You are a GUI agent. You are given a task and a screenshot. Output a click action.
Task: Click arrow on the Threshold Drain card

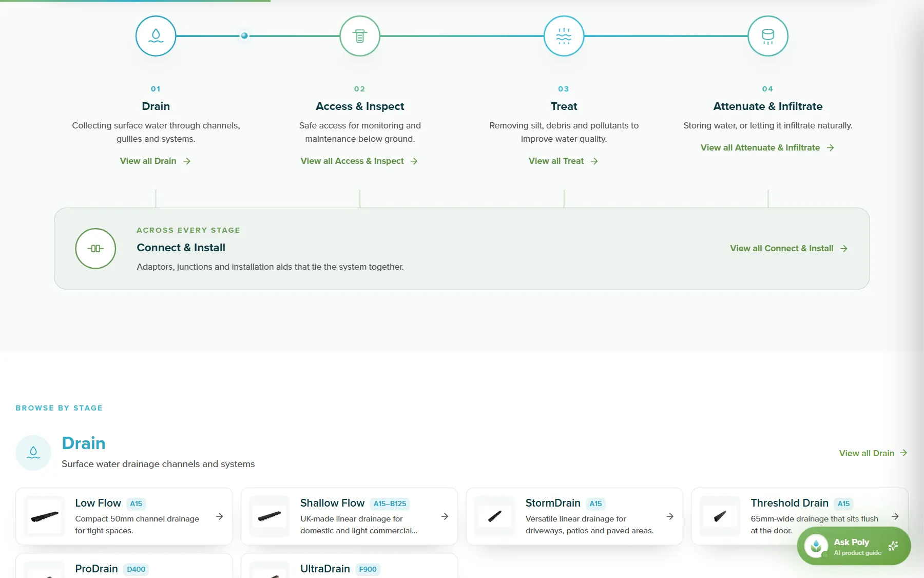(x=895, y=516)
